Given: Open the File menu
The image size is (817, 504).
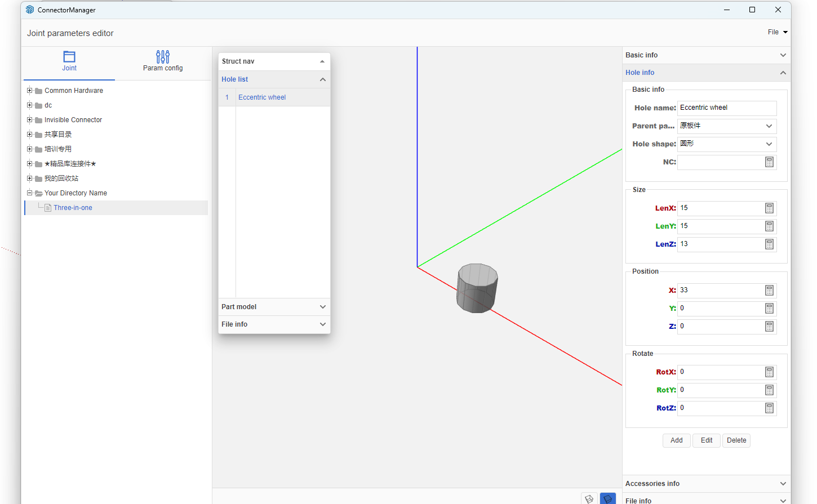Looking at the screenshot, I should click(x=777, y=32).
